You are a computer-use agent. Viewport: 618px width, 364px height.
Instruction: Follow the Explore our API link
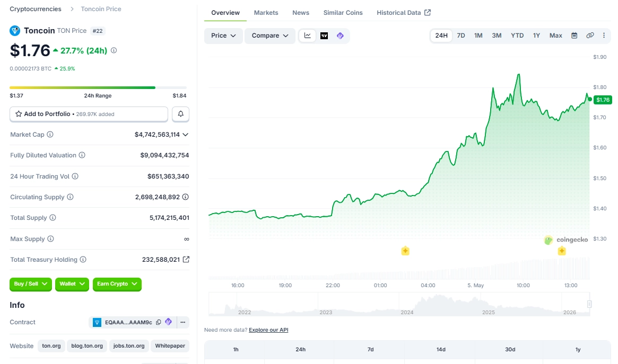click(268, 330)
